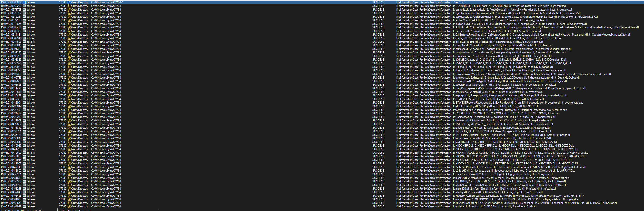Click the del.exe process icon in row 19:05:23,0369296

point(25,6)
